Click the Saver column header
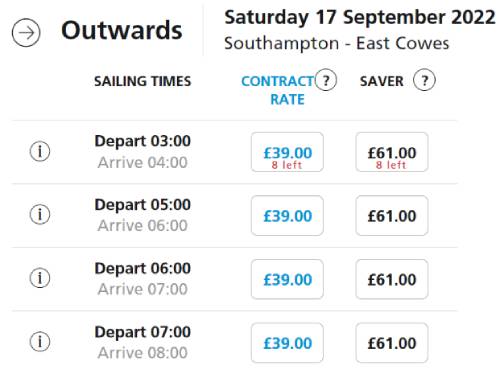 point(382,81)
